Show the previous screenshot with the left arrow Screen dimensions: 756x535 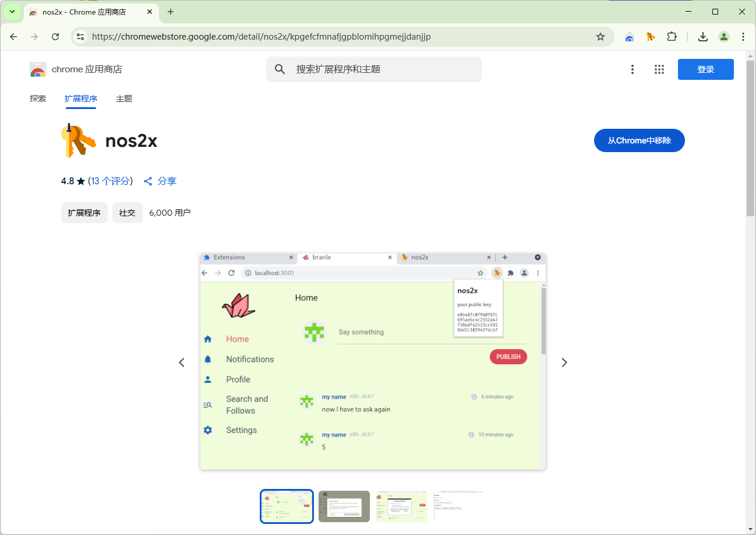click(x=182, y=362)
